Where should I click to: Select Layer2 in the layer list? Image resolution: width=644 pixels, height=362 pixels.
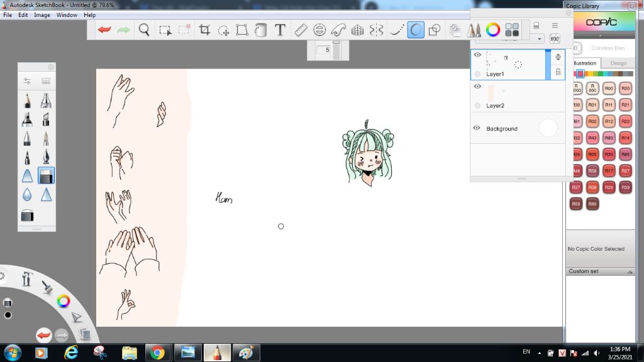pyautogui.click(x=518, y=96)
